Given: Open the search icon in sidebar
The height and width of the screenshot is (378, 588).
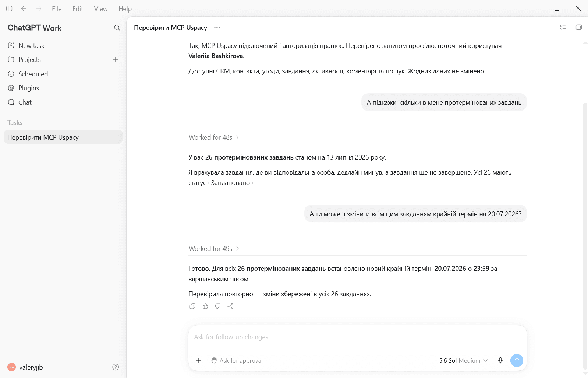Looking at the screenshot, I should tap(117, 28).
